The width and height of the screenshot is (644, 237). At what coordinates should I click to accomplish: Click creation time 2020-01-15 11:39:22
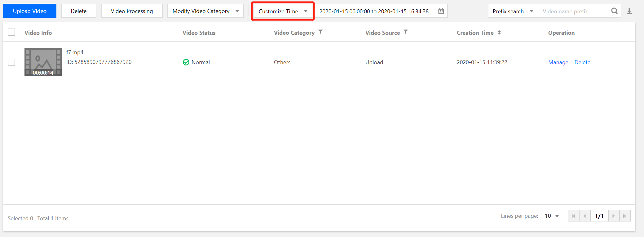coord(482,62)
